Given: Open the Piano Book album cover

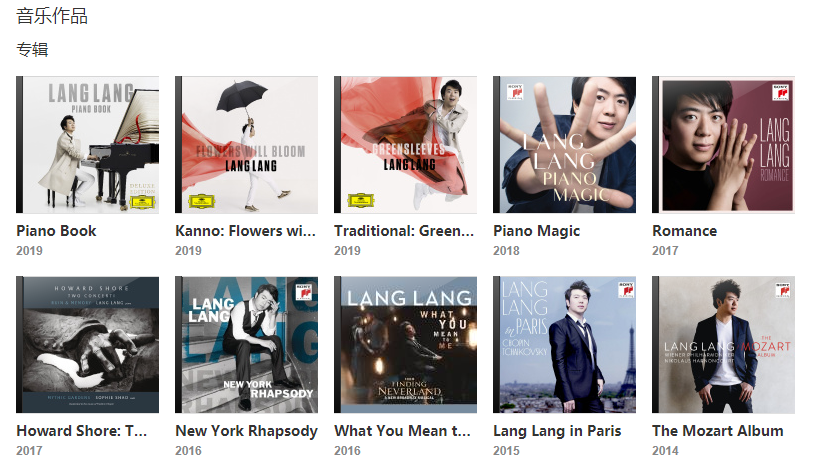Looking at the screenshot, I should (87, 145).
